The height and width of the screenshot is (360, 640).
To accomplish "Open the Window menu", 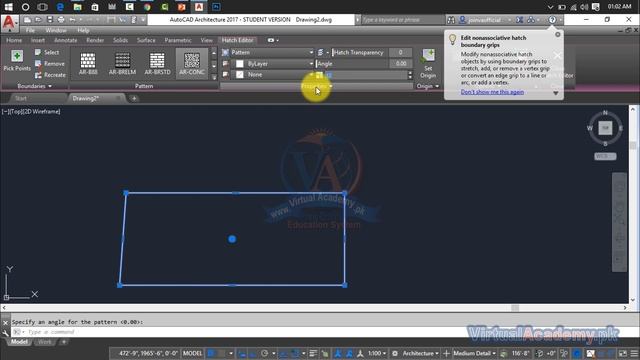I will [56, 30].
